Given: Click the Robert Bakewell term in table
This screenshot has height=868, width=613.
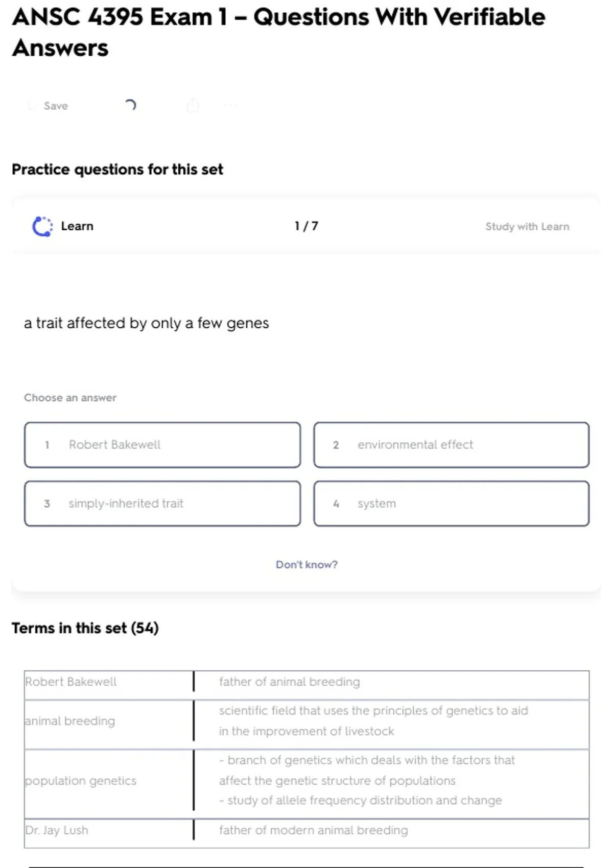Looking at the screenshot, I should point(71,682).
